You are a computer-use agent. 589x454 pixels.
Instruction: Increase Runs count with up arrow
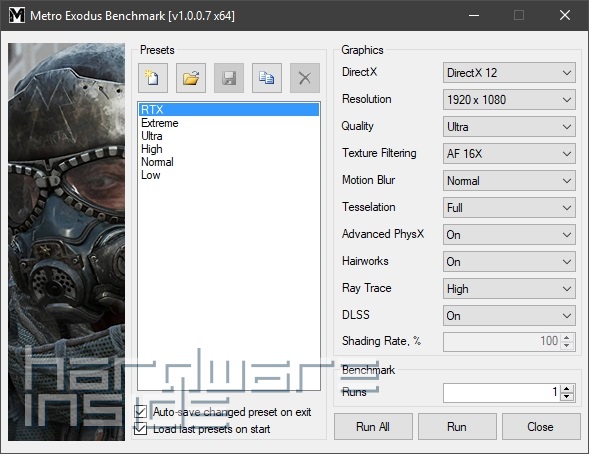[x=567, y=388]
